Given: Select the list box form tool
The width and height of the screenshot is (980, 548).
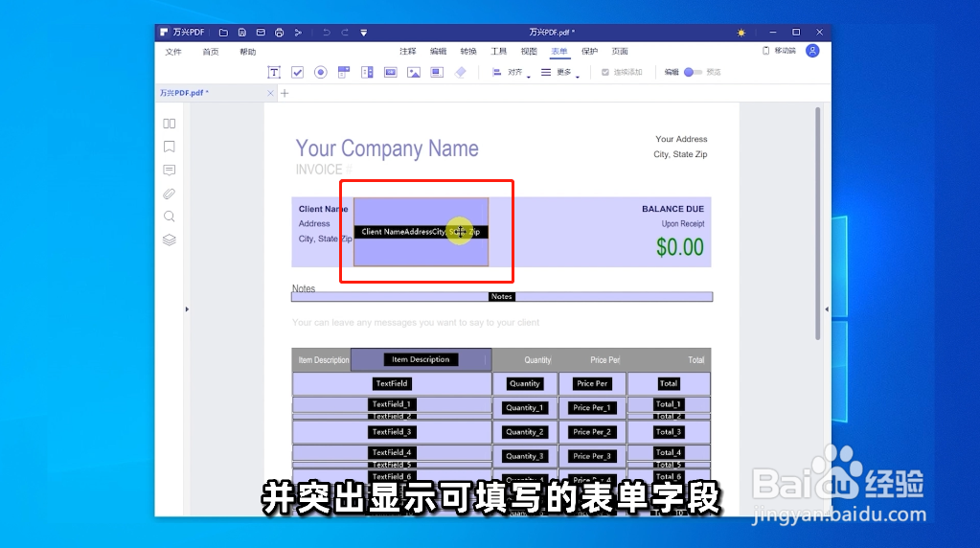Looking at the screenshot, I should [x=367, y=73].
